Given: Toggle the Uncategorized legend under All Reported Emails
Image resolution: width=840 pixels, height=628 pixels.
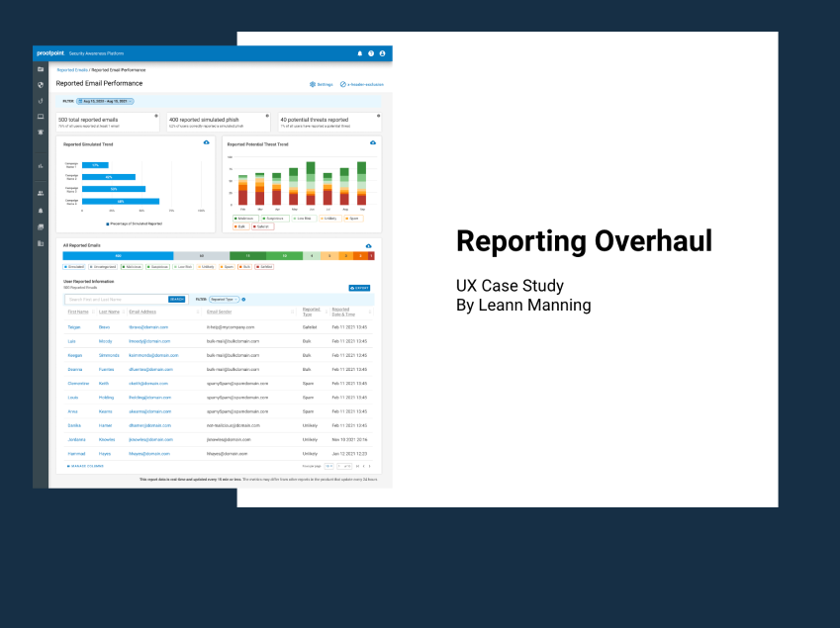Looking at the screenshot, I should click(x=103, y=266).
